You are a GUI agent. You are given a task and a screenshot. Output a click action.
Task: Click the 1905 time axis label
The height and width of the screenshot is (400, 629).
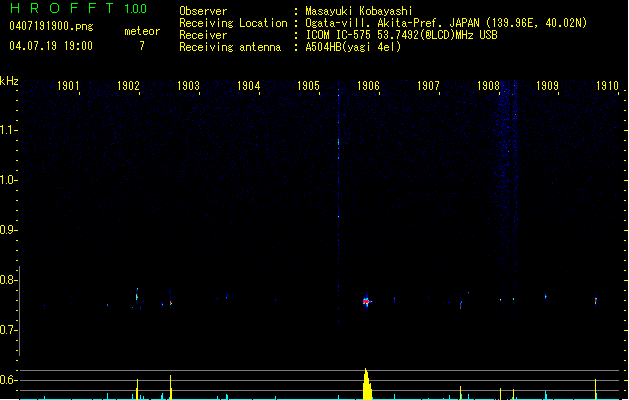coord(308,85)
